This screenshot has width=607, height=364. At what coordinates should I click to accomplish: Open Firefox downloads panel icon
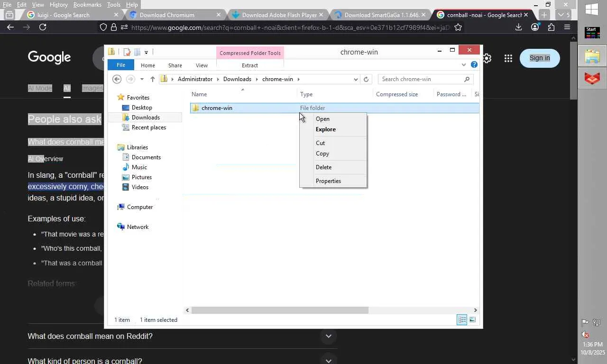point(518,27)
